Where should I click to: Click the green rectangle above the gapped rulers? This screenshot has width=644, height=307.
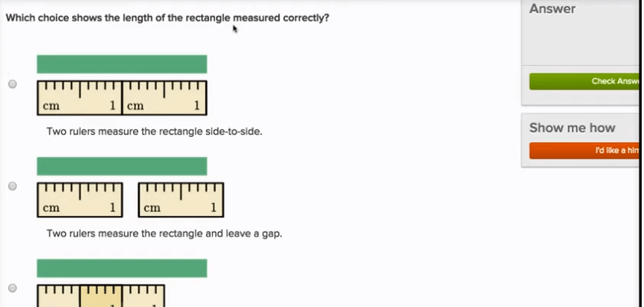[x=122, y=166]
